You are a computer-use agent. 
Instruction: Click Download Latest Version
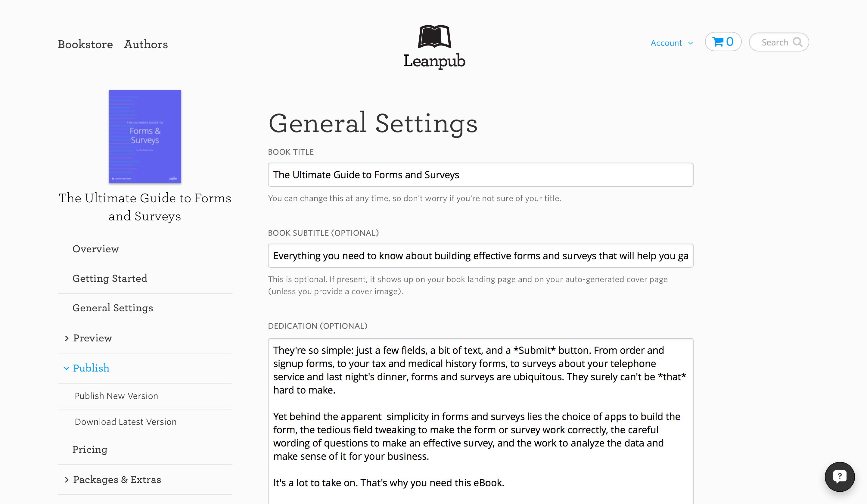tap(126, 422)
